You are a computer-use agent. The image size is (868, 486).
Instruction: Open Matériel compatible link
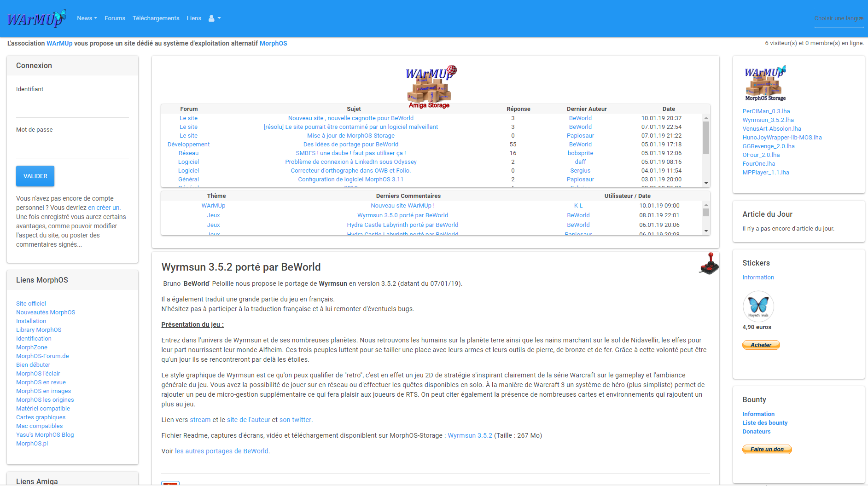pyautogui.click(x=43, y=409)
